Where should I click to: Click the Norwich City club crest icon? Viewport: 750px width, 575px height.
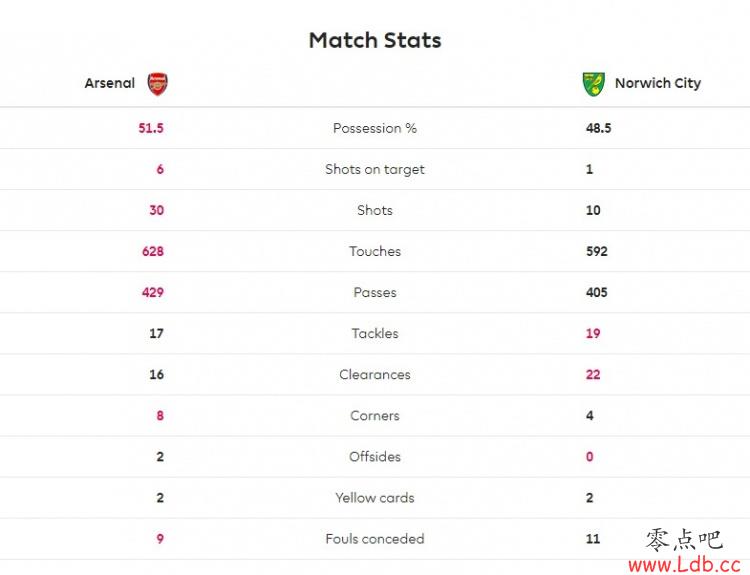click(594, 84)
